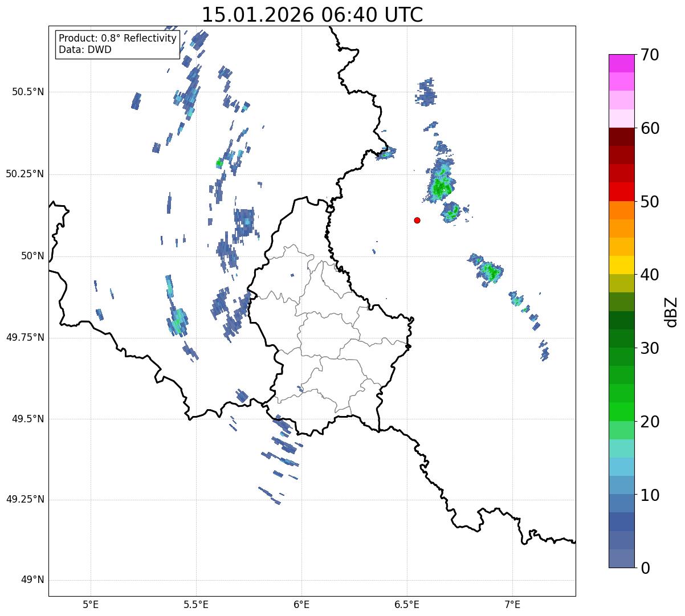Viewport: 685px width, 616px height.
Task: Click the longitude label '6°E'
Action: pyautogui.click(x=301, y=604)
